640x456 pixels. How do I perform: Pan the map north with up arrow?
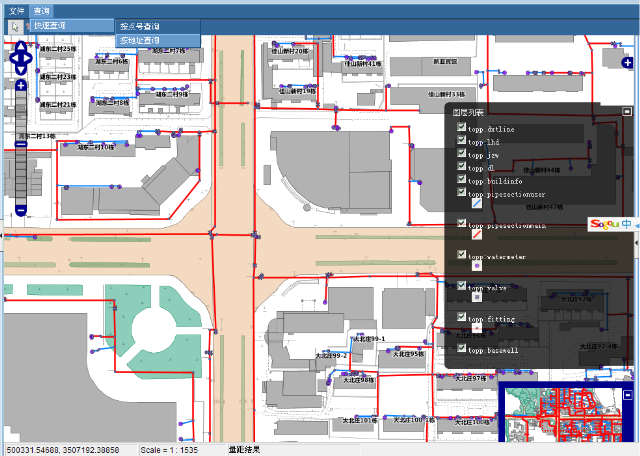click(x=21, y=45)
